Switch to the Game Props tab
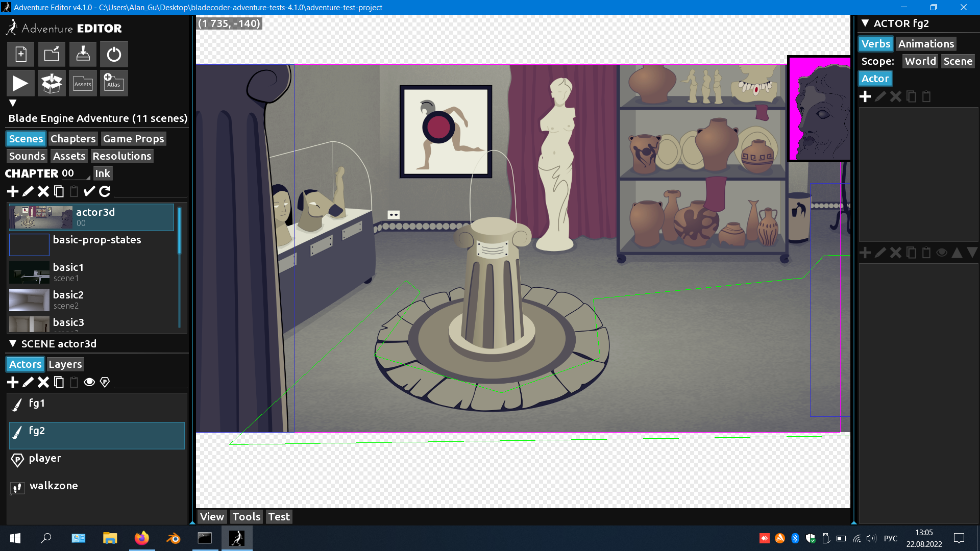The height and width of the screenshot is (551, 980). click(133, 139)
